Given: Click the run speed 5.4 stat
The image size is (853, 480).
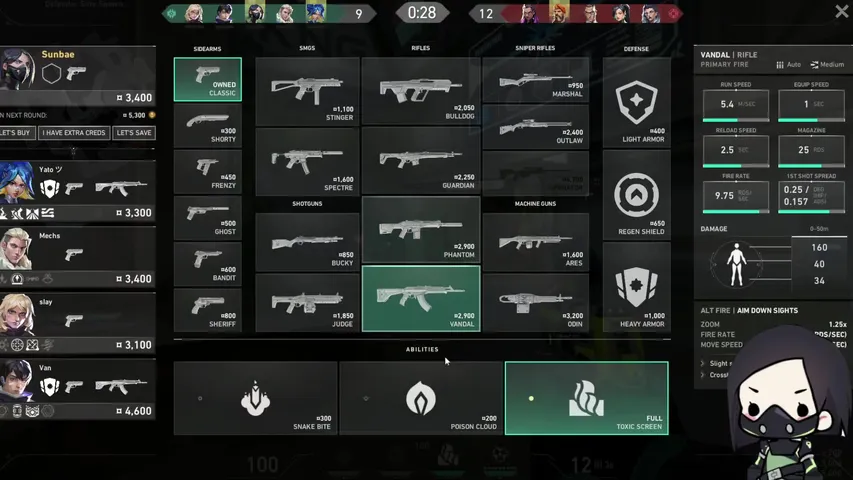Looking at the screenshot, I should [735, 104].
